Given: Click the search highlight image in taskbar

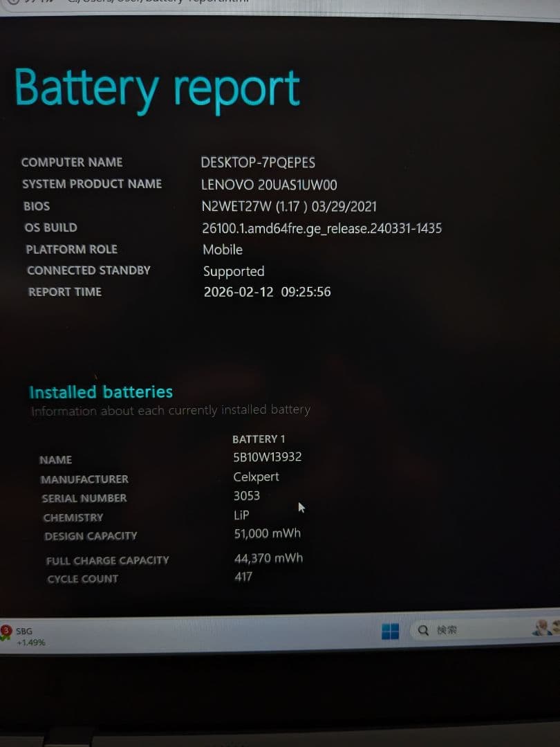Looking at the screenshot, I should [545, 627].
